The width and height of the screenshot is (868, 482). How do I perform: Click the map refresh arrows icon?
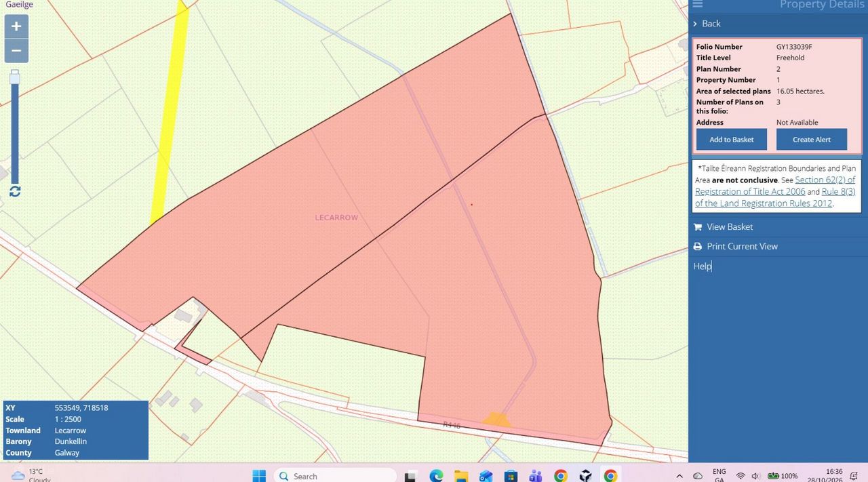15,191
